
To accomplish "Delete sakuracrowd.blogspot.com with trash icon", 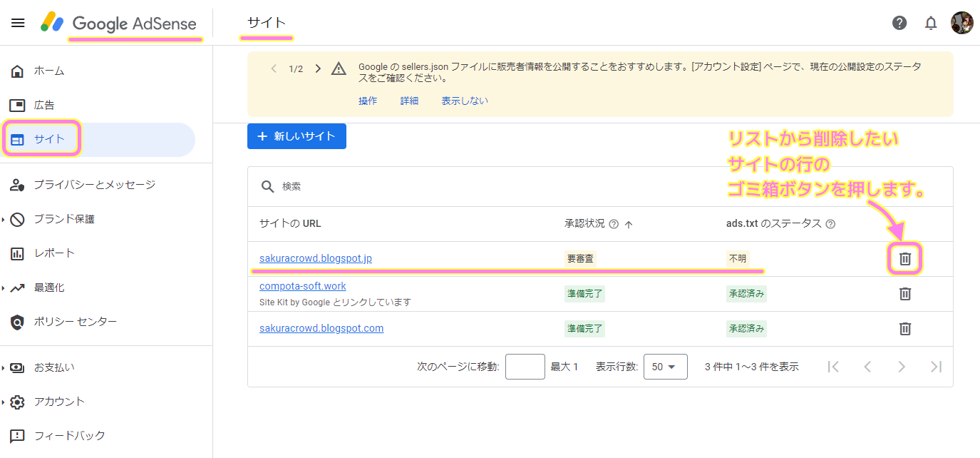I will pos(904,328).
